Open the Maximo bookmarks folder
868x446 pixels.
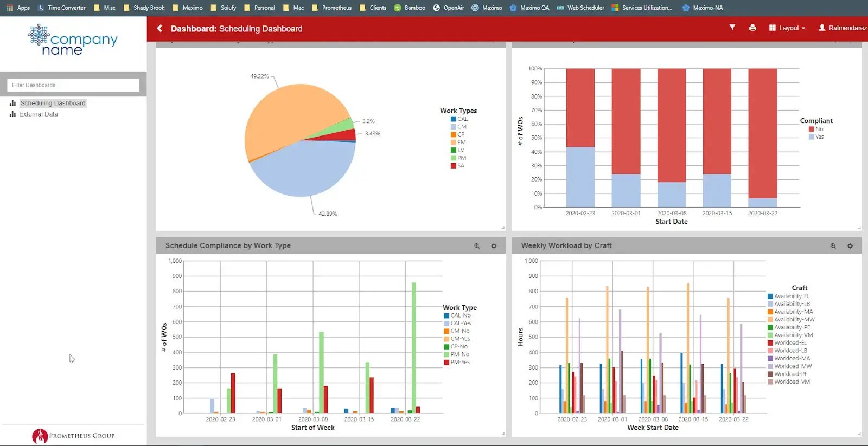[188, 8]
